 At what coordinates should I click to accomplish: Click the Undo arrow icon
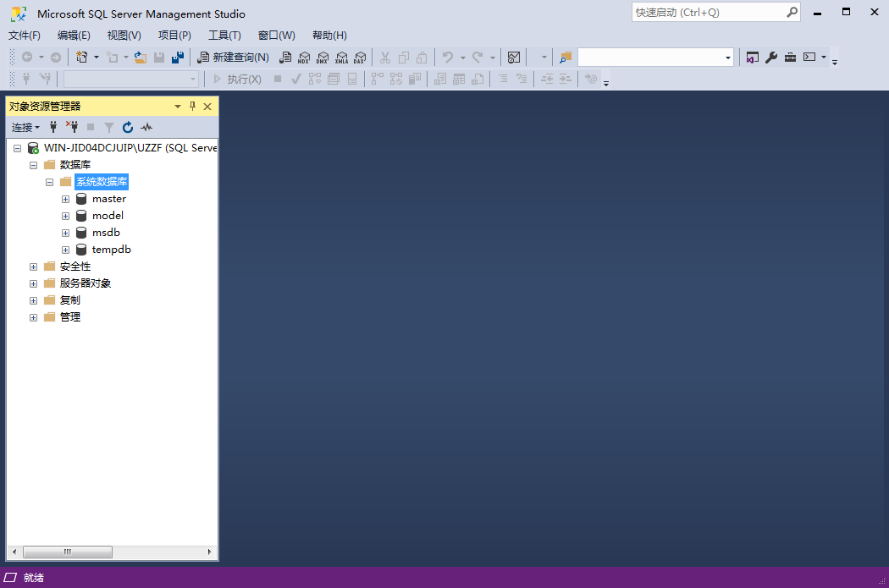point(448,58)
